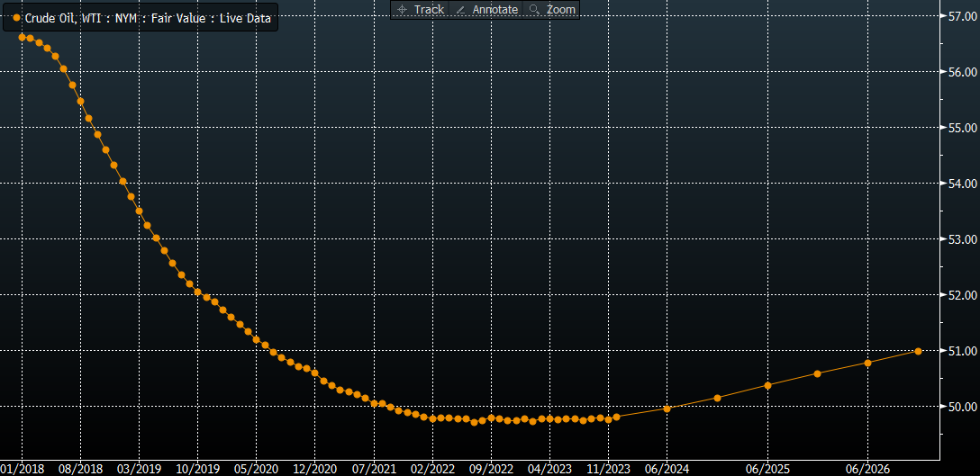Click the Annotate pencil icon
Viewport: 980px width, 476px height.
[x=461, y=9]
